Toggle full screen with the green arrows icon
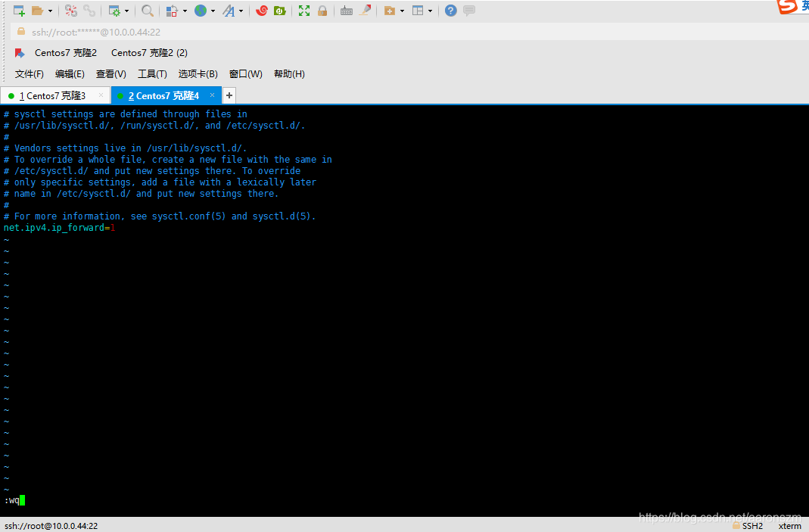Image resolution: width=809 pixels, height=532 pixels. (x=304, y=11)
